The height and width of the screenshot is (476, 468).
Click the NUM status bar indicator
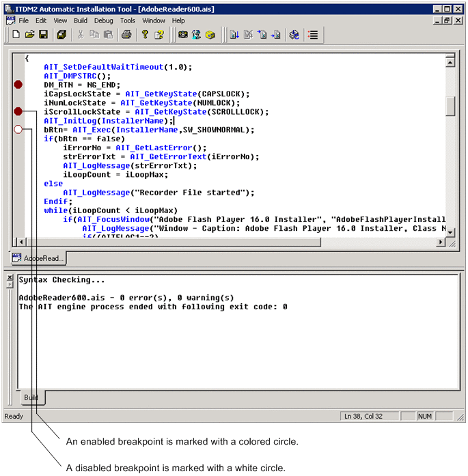pos(424,416)
